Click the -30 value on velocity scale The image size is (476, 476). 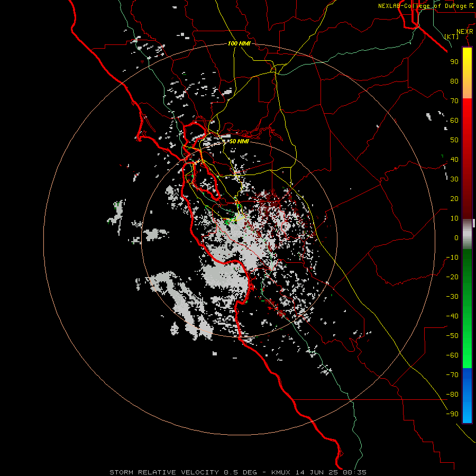click(x=452, y=297)
